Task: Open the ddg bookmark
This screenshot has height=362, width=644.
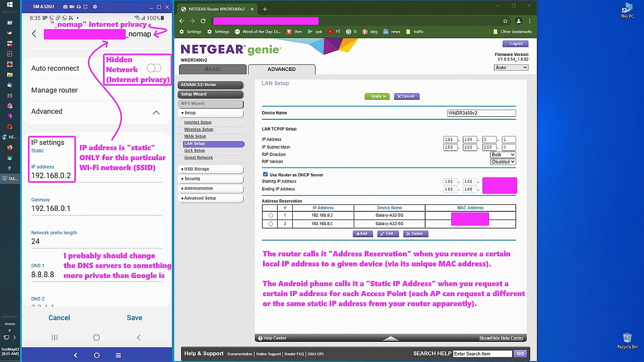Action: tap(370, 32)
